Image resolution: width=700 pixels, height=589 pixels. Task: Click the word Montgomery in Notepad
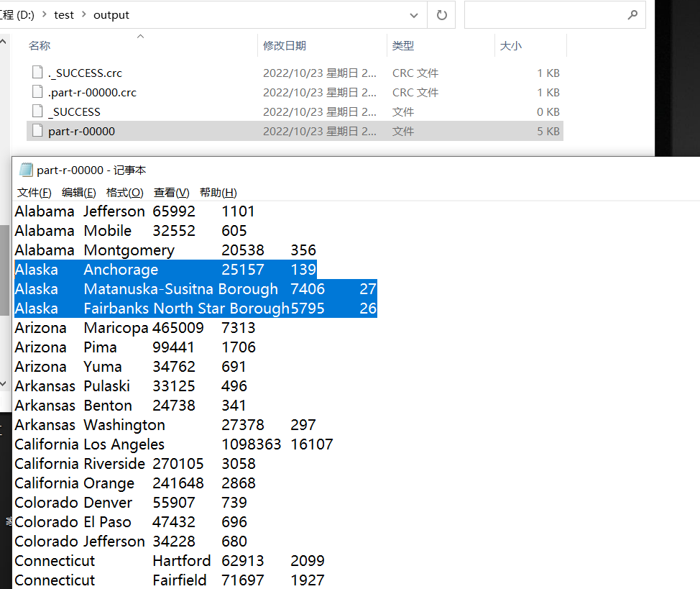[129, 250]
